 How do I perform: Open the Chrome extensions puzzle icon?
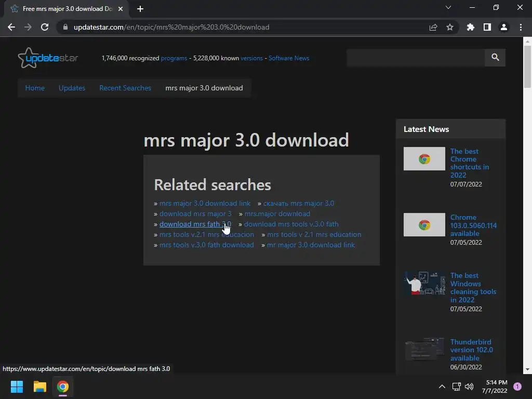[x=470, y=27]
